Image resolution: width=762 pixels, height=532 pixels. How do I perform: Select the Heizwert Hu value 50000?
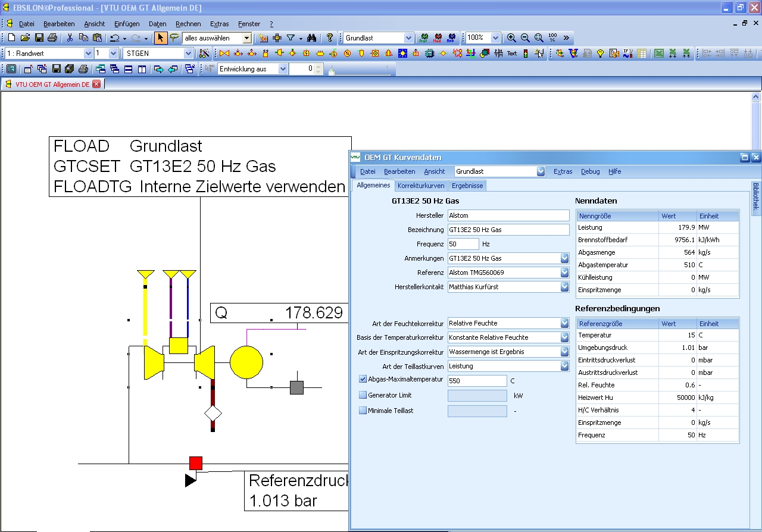pyautogui.click(x=677, y=398)
